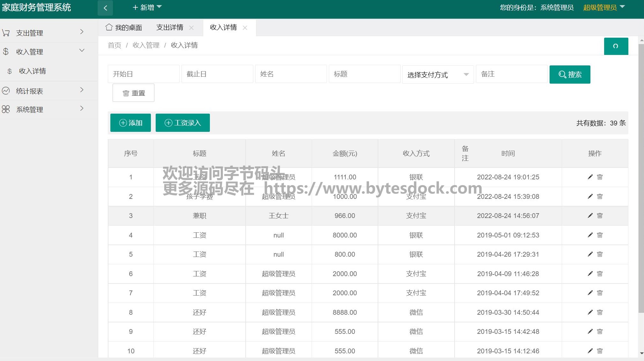644x361 pixels.
Task: Click trash icon for row 6
Action: pos(600,274)
